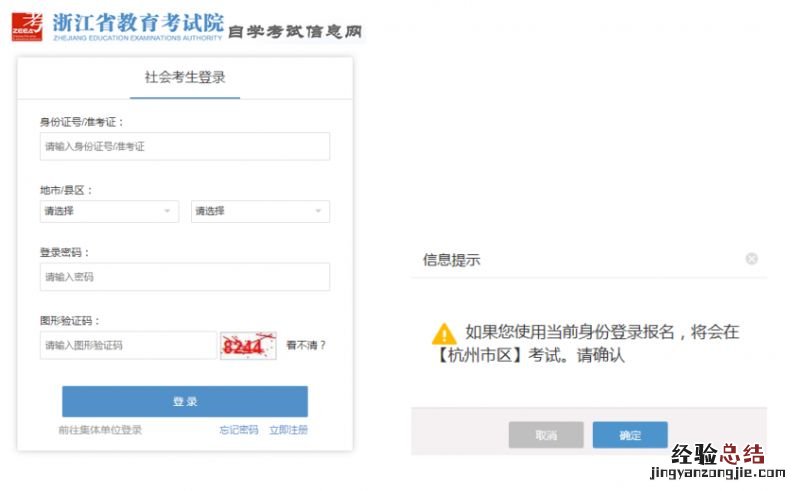Click the yellow warning triangle icon
The width and height of the screenshot is (800, 491).
[444, 334]
